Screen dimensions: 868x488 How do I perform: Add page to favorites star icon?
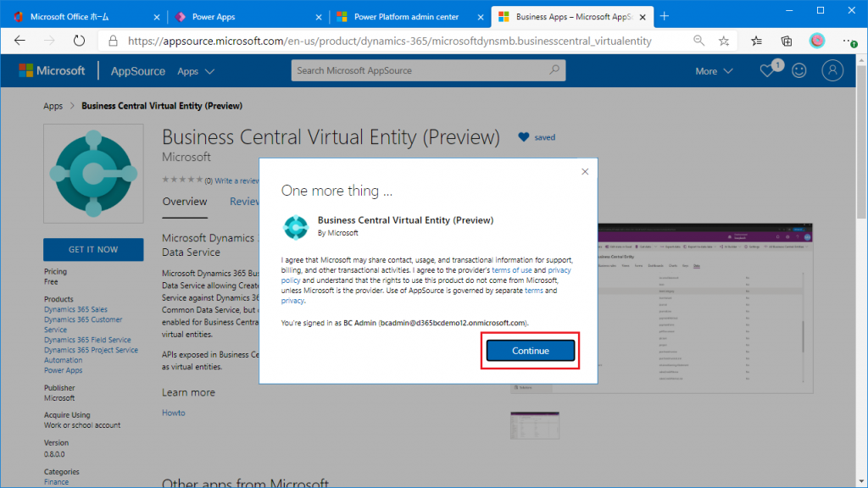coord(724,41)
